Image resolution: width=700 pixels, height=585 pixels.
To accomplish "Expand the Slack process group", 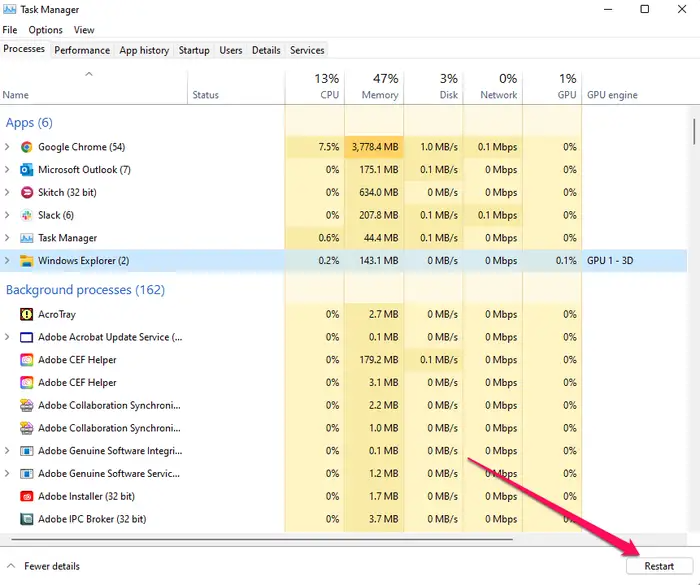I will point(7,215).
